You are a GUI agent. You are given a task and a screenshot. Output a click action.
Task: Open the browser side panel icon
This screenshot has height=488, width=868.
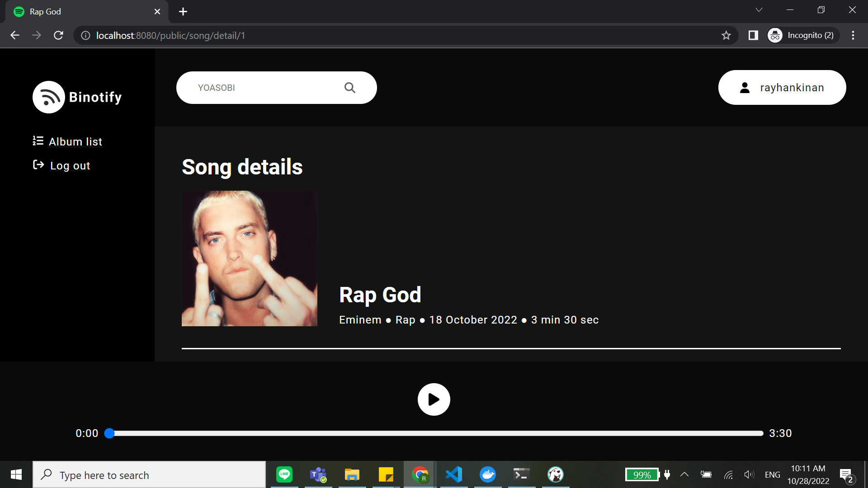753,35
